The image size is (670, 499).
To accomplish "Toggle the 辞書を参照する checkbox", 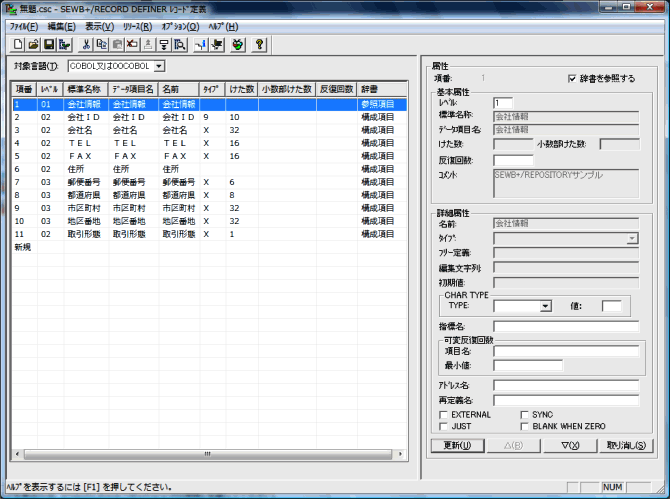I will click(x=572, y=78).
